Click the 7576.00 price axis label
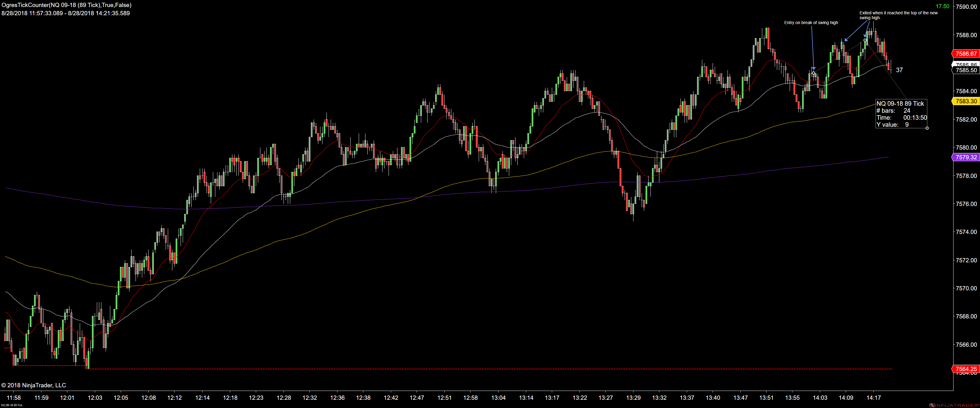This screenshot has width=980, height=408. point(966,204)
